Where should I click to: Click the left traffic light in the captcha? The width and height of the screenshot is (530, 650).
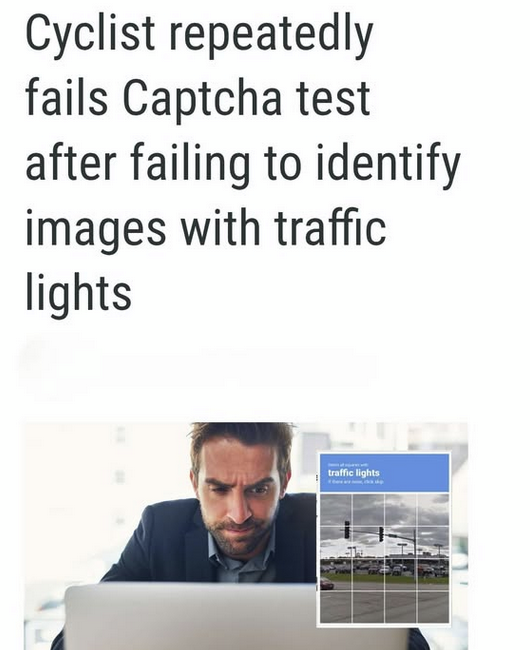[x=347, y=529]
